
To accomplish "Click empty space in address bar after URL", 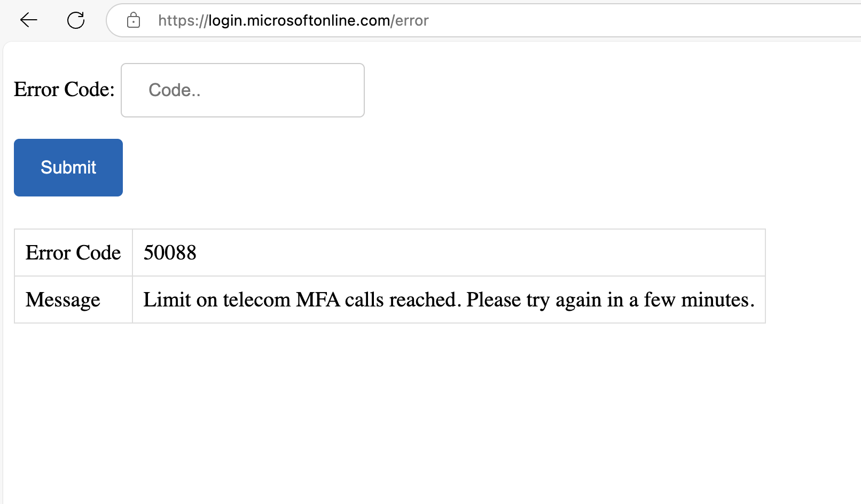I will pyautogui.click(x=641, y=20).
